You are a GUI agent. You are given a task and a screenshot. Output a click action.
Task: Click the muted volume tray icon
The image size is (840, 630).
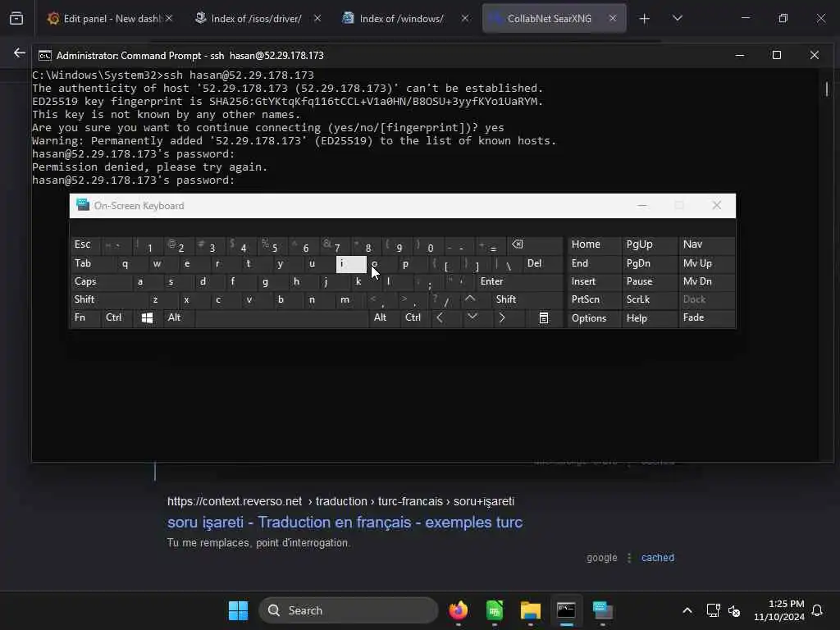(x=734, y=610)
